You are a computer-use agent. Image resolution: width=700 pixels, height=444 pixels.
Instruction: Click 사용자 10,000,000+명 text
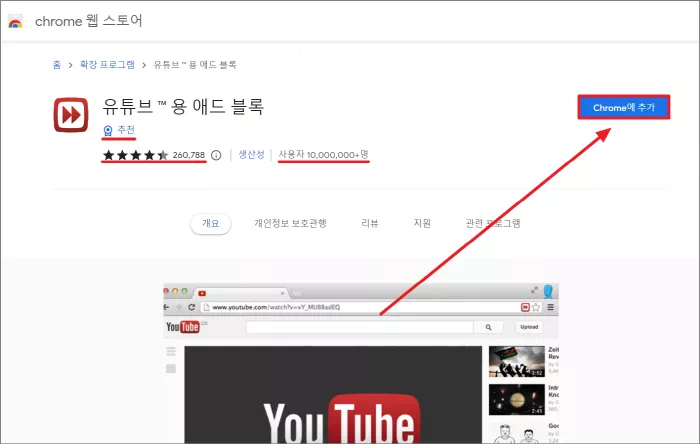tap(324, 154)
